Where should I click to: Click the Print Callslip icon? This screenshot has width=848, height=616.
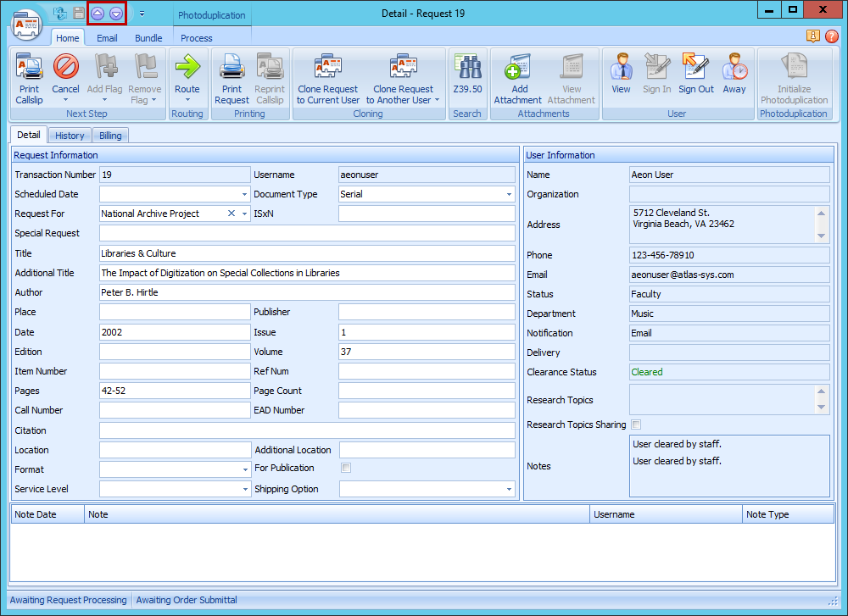tap(29, 68)
